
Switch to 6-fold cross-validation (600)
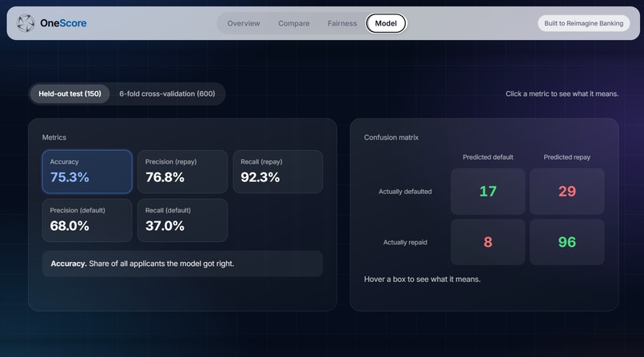click(x=167, y=93)
